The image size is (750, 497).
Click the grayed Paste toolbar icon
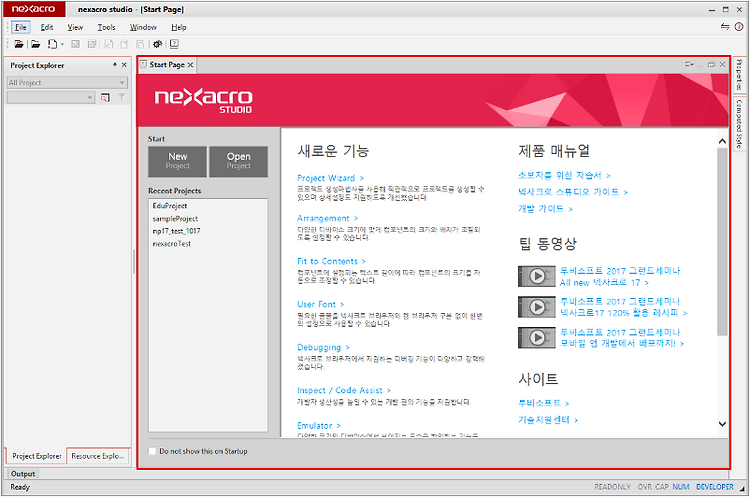(140, 44)
